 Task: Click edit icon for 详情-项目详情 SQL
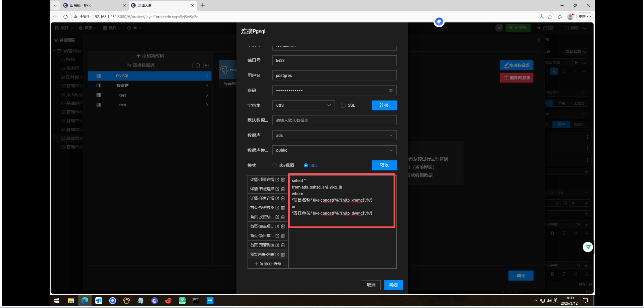point(277,180)
